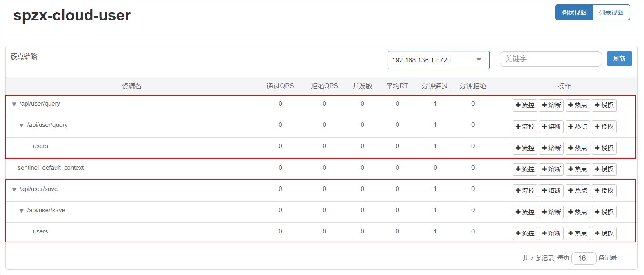Add circuit breaker rule for last users row
This screenshot has height=275, width=644.
[x=551, y=233]
